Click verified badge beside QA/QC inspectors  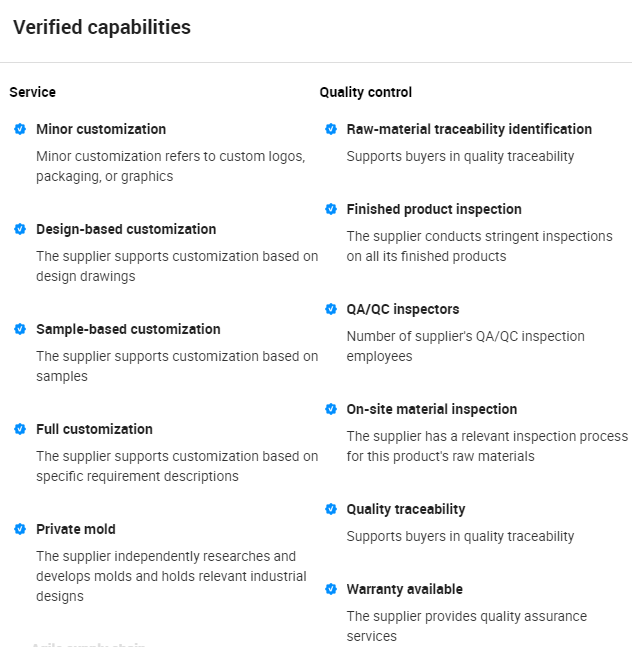331,309
